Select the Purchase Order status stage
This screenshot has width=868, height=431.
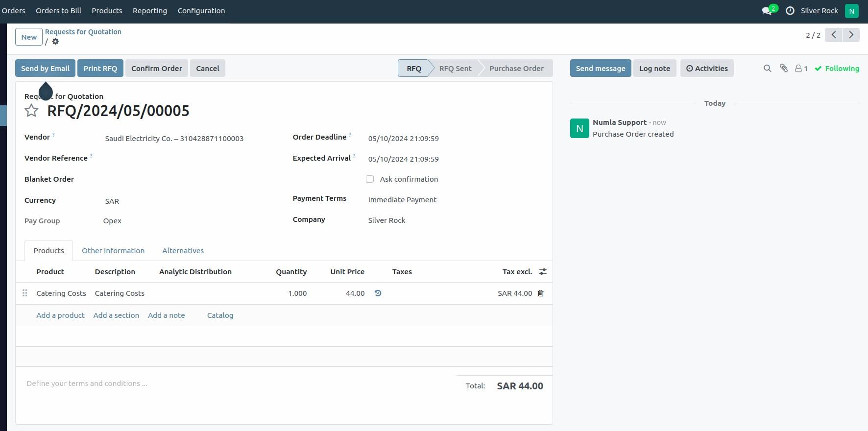tap(516, 69)
